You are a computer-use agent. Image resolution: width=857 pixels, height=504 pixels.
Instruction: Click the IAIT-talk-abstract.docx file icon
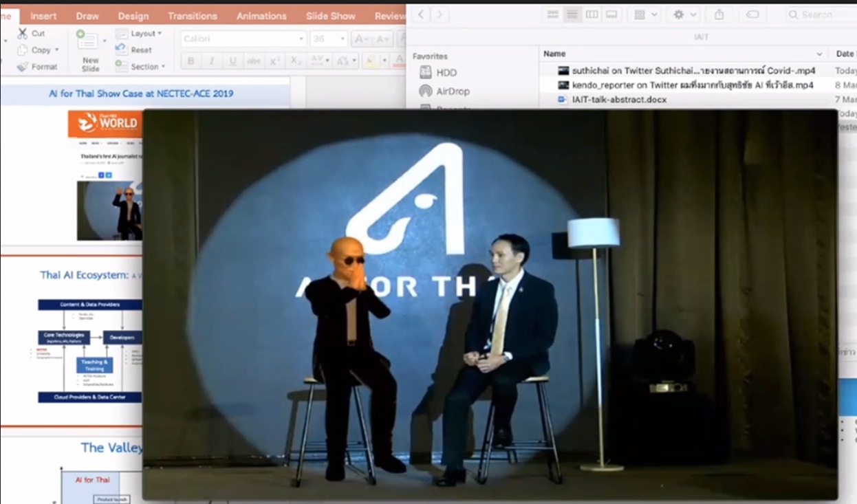563,100
